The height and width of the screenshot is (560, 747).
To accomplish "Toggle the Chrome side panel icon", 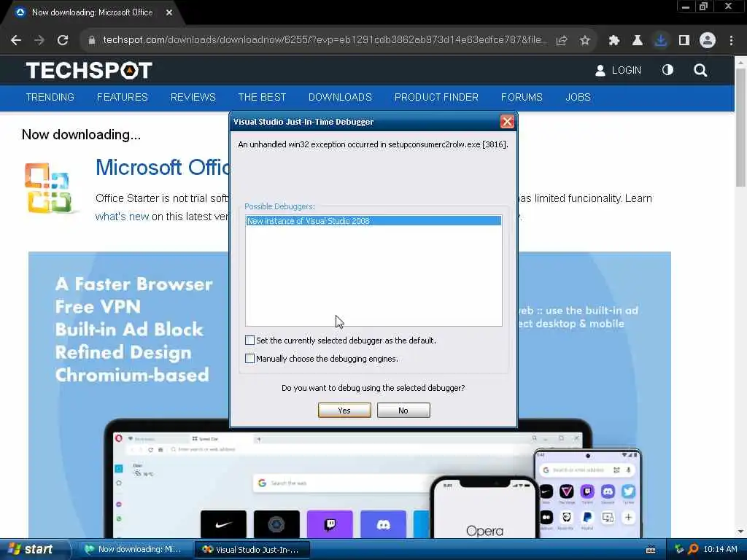I will click(x=684, y=41).
